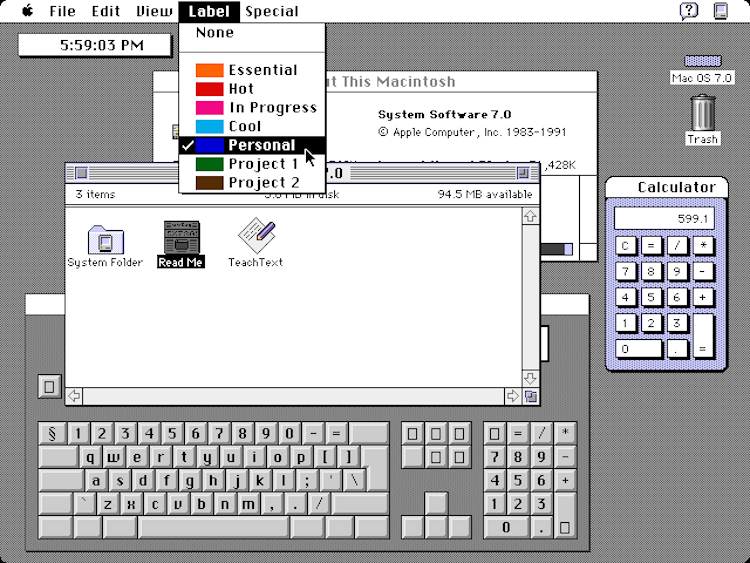Click the vertical scroll up arrow
750x563 pixels.
pos(530,216)
